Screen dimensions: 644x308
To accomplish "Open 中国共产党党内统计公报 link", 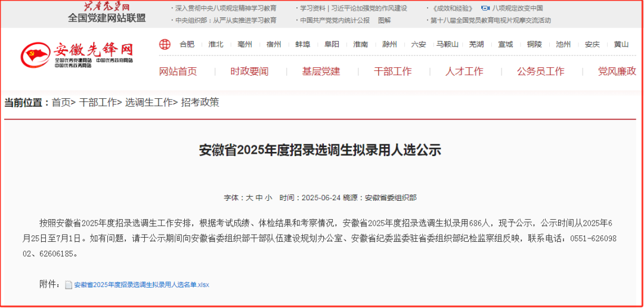I will coord(335,20).
